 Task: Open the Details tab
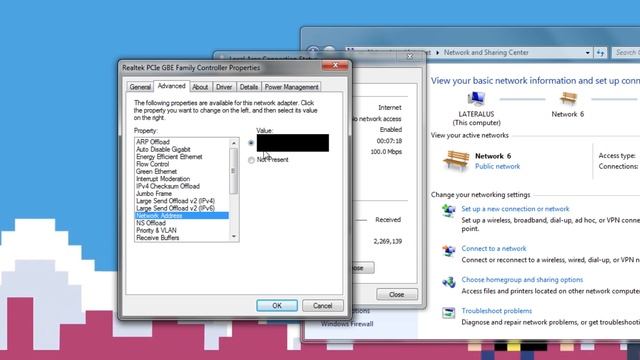point(249,87)
